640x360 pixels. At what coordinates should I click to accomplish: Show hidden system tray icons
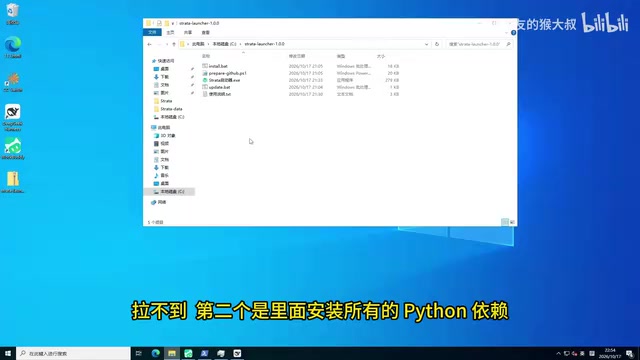558,353
